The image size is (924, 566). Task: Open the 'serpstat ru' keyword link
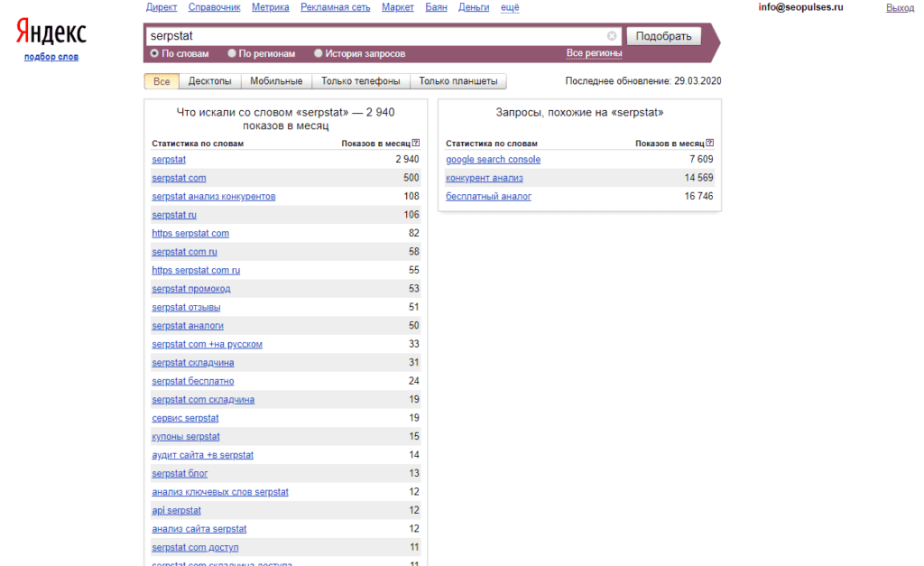[174, 215]
